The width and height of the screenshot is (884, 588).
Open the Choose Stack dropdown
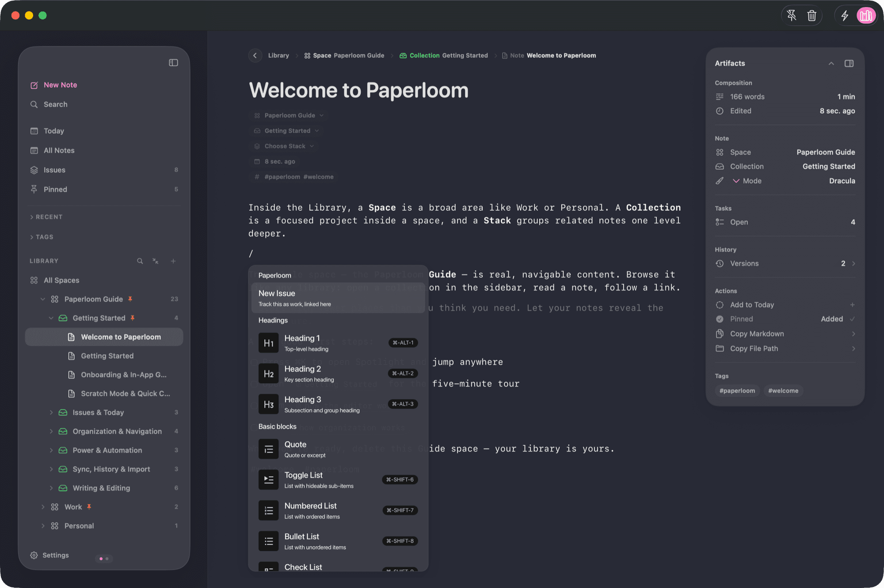click(x=284, y=146)
